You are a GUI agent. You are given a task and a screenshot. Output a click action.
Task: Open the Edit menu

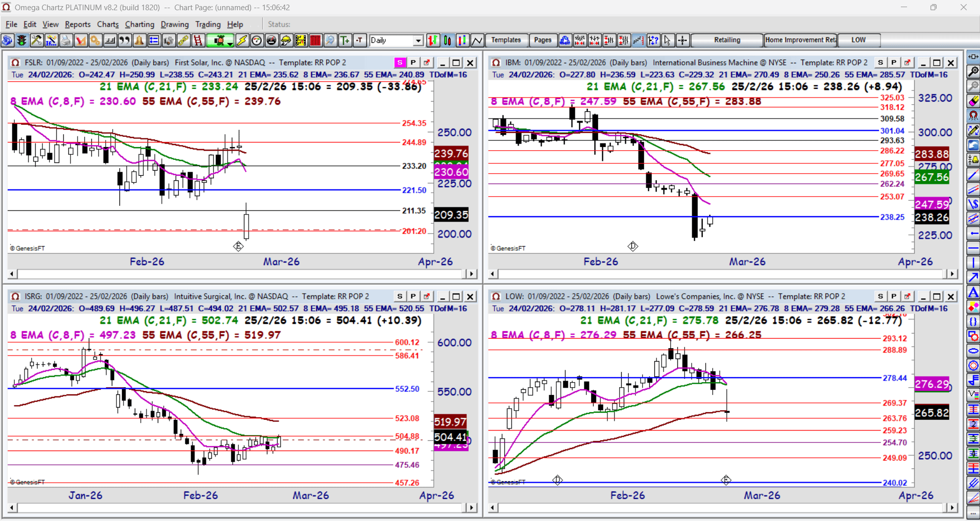tap(30, 25)
